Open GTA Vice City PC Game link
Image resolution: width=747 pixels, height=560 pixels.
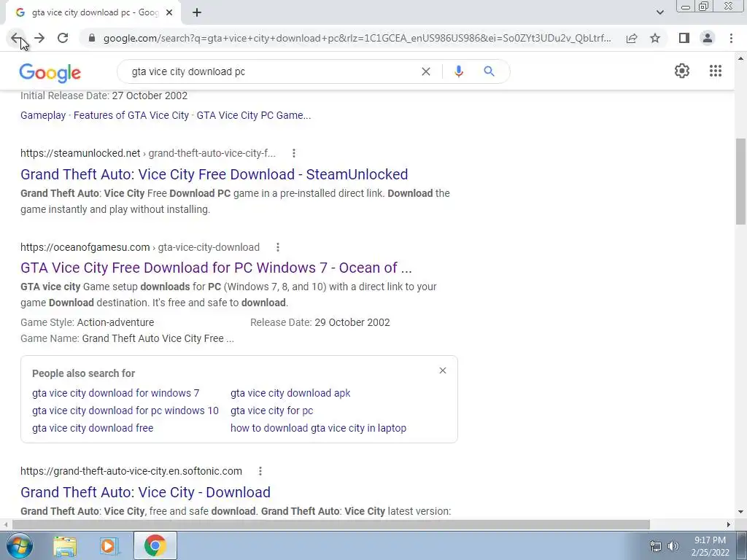(253, 115)
